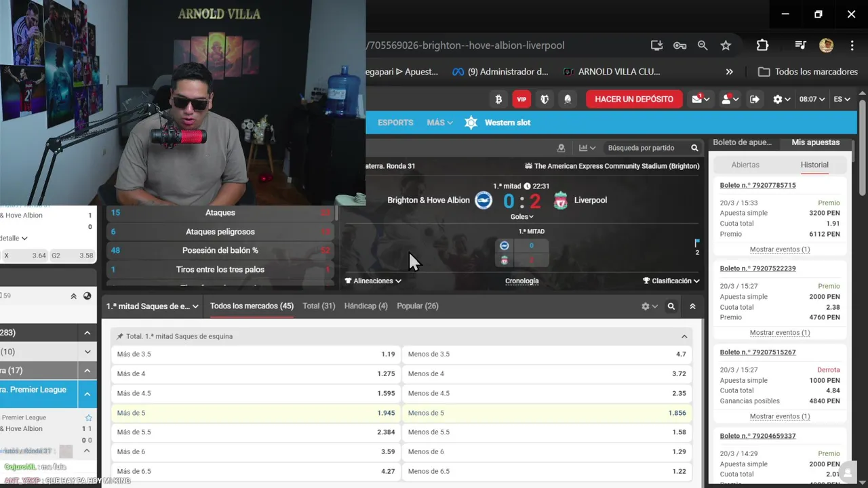Bookmark this page with the star icon

[x=726, y=45]
